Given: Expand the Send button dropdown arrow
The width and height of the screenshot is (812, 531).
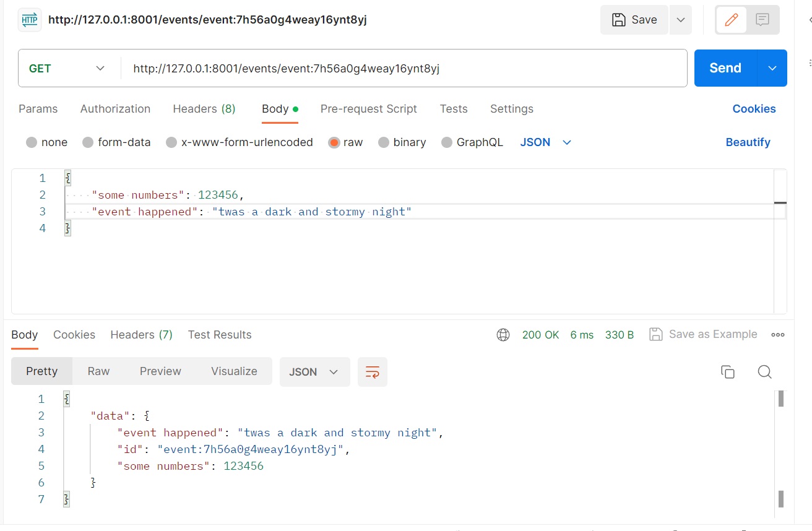Looking at the screenshot, I should (772, 68).
